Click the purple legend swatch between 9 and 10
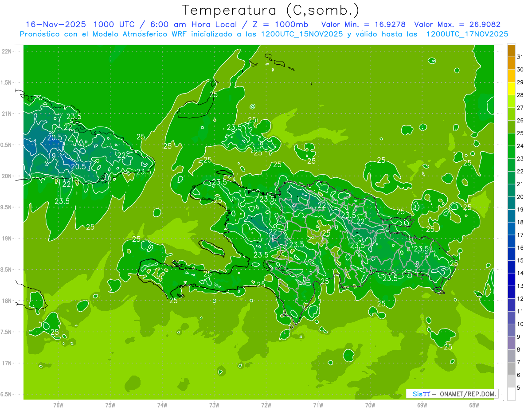The height and width of the screenshot is (411, 532). pyautogui.click(x=511, y=331)
